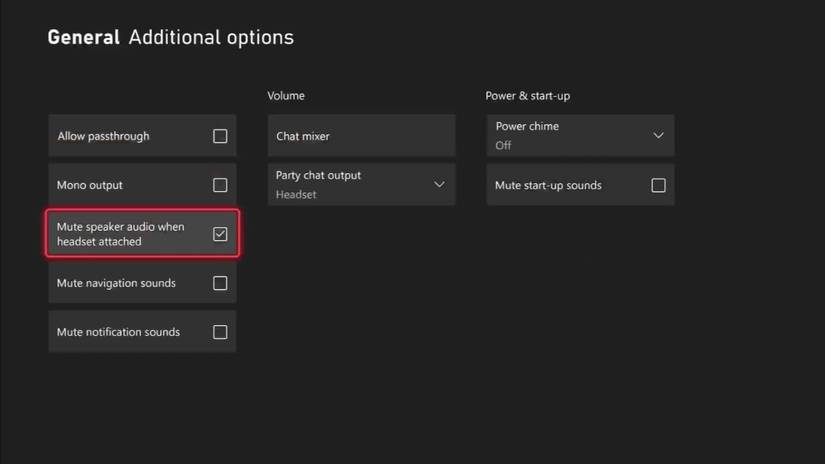Toggle the Mute notification sounds checkbox
Viewport: 825px width, 464px height.
[220, 332]
